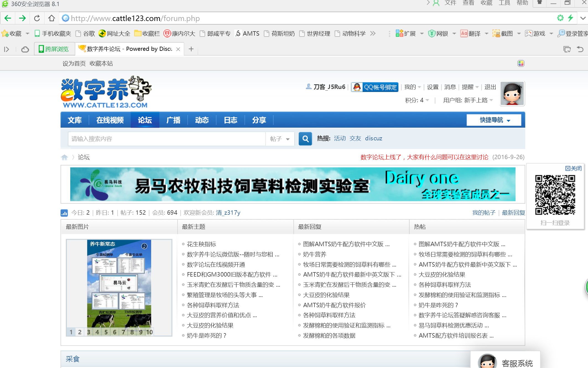This screenshot has height=368, width=588.
Task: Click hot search term discuz
Action: (x=373, y=138)
